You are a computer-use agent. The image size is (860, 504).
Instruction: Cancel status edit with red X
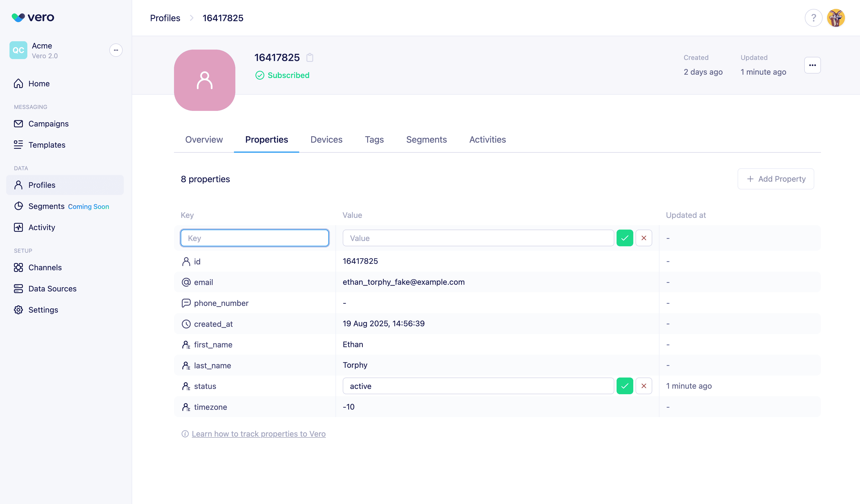click(644, 386)
